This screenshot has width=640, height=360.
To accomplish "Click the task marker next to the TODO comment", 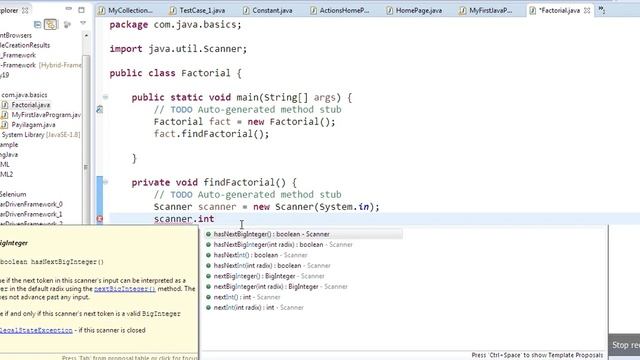I will pyautogui.click(x=100, y=109).
